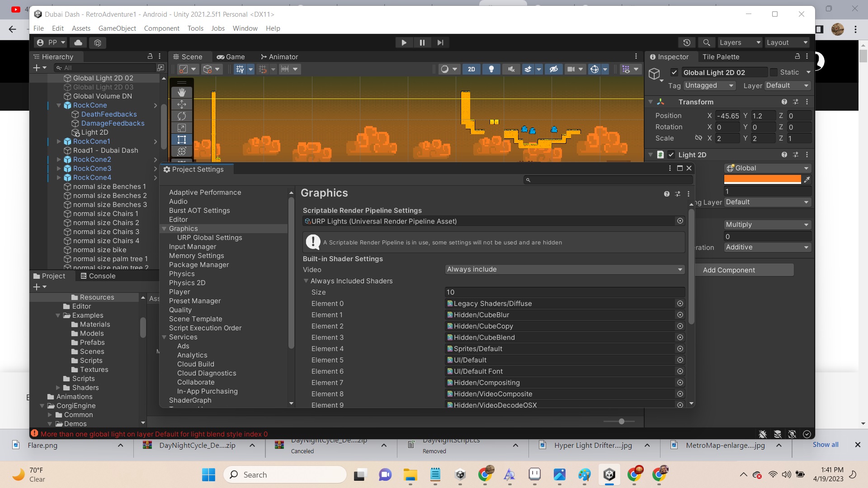This screenshot has height=488, width=868.
Task: Open the Layout dropdown in toolbar
Action: pyautogui.click(x=787, y=42)
